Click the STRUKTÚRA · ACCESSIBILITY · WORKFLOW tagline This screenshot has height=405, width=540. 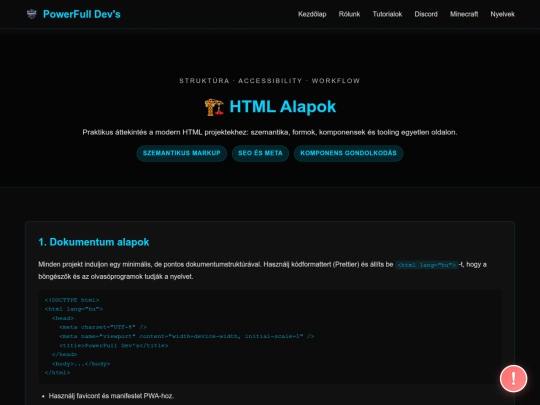click(x=270, y=81)
